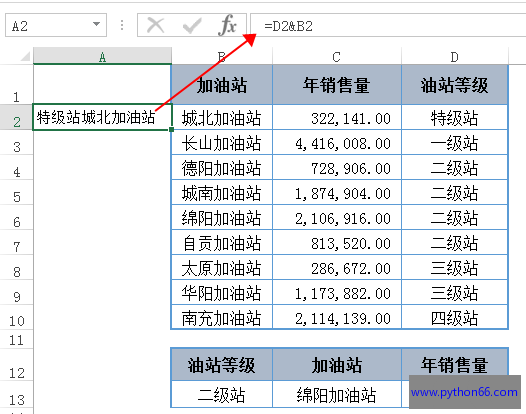Click the Enter checkmark formula button
The image size is (526, 414).
(192, 25)
